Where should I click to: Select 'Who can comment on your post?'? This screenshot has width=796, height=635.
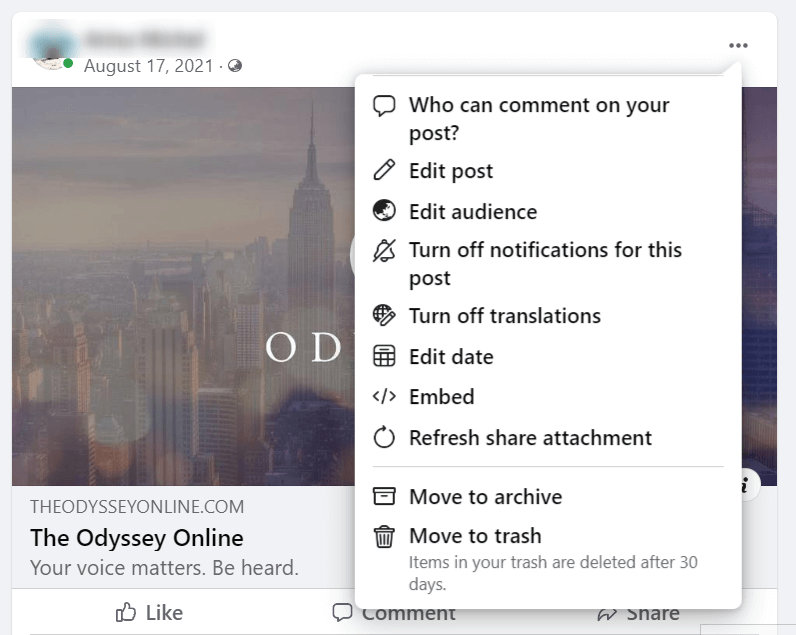[x=548, y=119]
